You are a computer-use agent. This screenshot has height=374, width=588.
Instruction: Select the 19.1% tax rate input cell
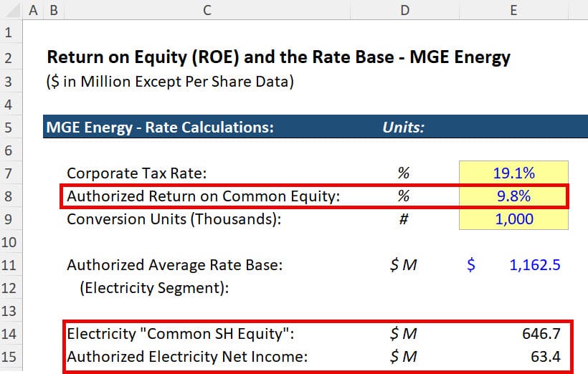pyautogui.click(x=513, y=173)
